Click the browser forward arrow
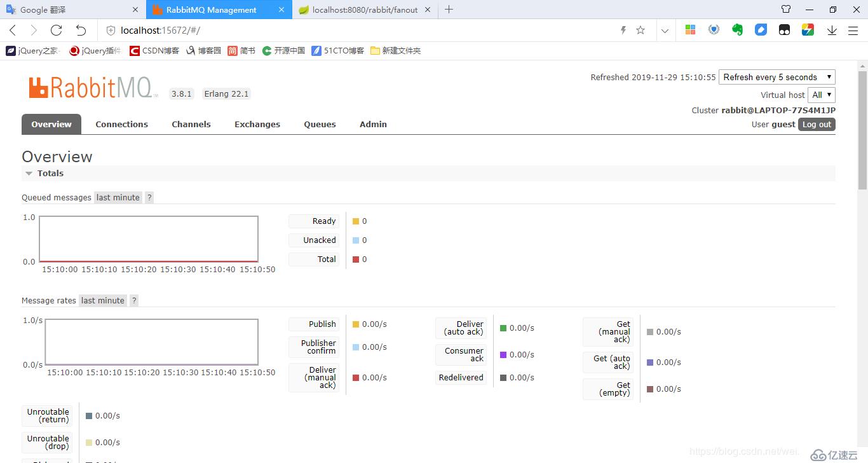The height and width of the screenshot is (463, 868). click(x=34, y=30)
